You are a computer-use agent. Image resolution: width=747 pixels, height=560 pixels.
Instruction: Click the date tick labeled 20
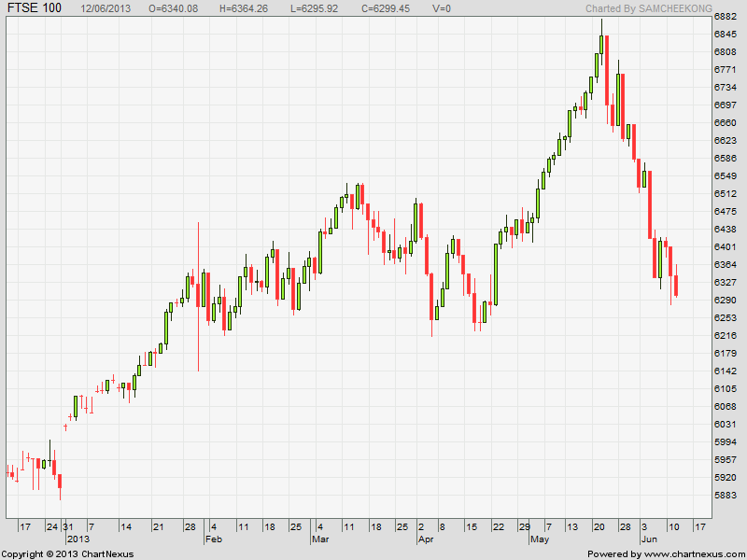click(x=599, y=526)
